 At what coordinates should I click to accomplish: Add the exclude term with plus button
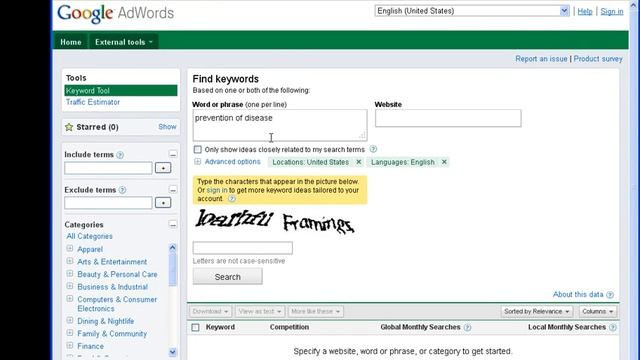pos(163,203)
